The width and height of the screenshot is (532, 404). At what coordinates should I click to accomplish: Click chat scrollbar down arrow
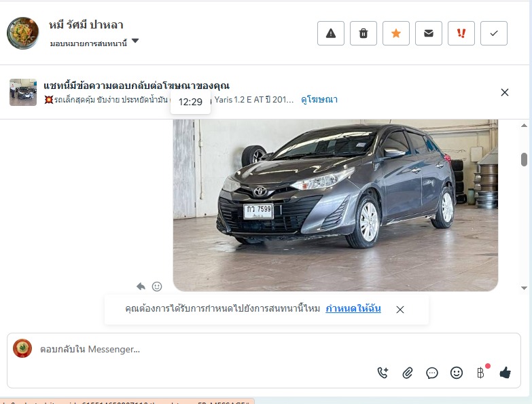point(524,288)
